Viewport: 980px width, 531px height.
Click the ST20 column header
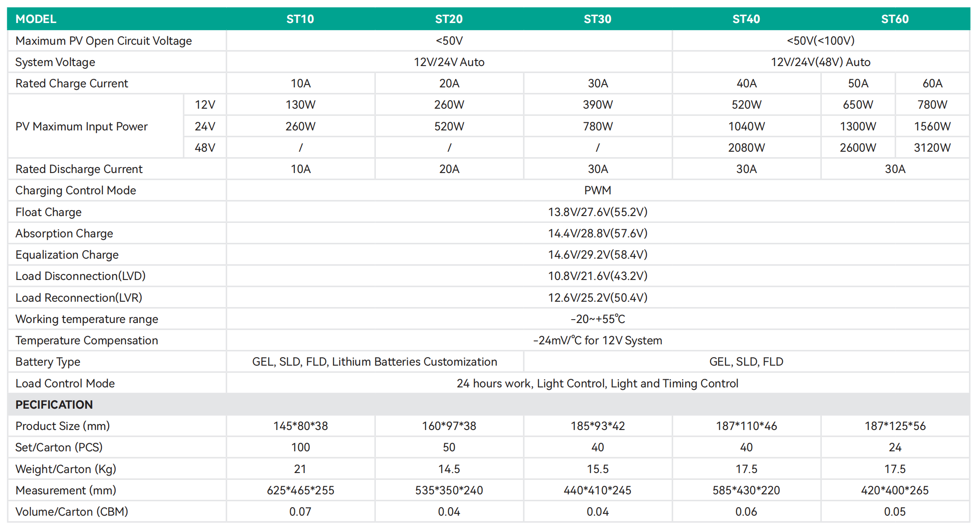tap(449, 19)
